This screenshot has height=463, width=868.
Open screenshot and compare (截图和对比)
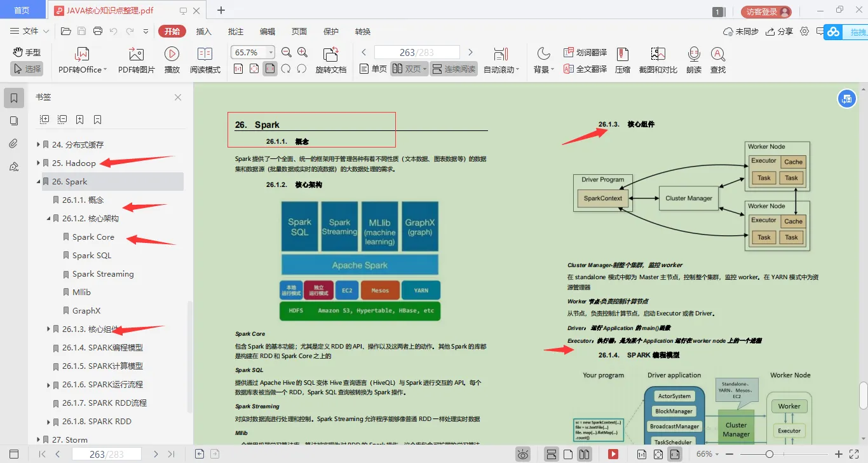[658, 60]
